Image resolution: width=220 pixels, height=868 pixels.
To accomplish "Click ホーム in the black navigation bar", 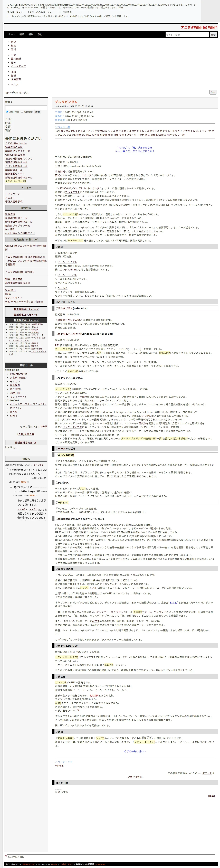I will [x=12, y=34].
